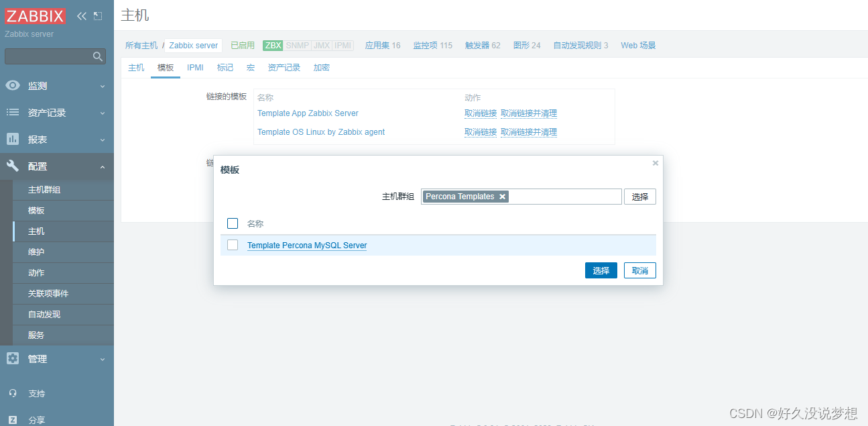Screen dimensions: 868x426
Task: Open Template OS Linux by Zabbix agent
Action: [x=321, y=132]
